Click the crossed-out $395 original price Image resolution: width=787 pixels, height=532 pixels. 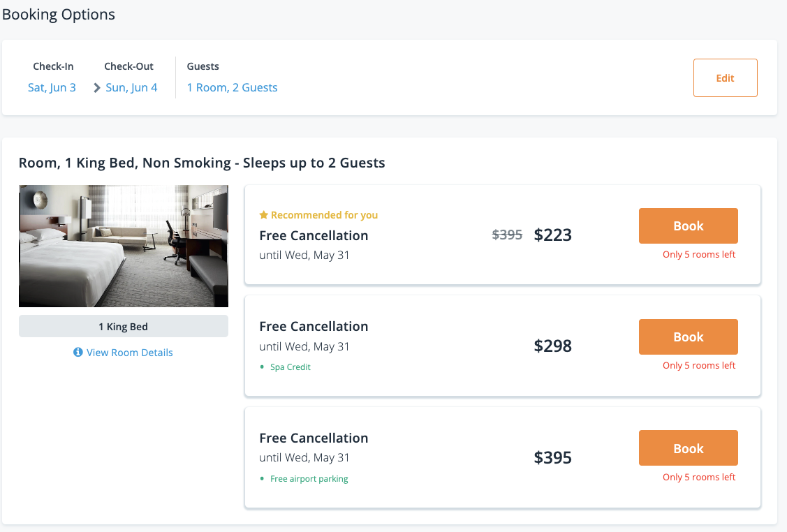[507, 235]
